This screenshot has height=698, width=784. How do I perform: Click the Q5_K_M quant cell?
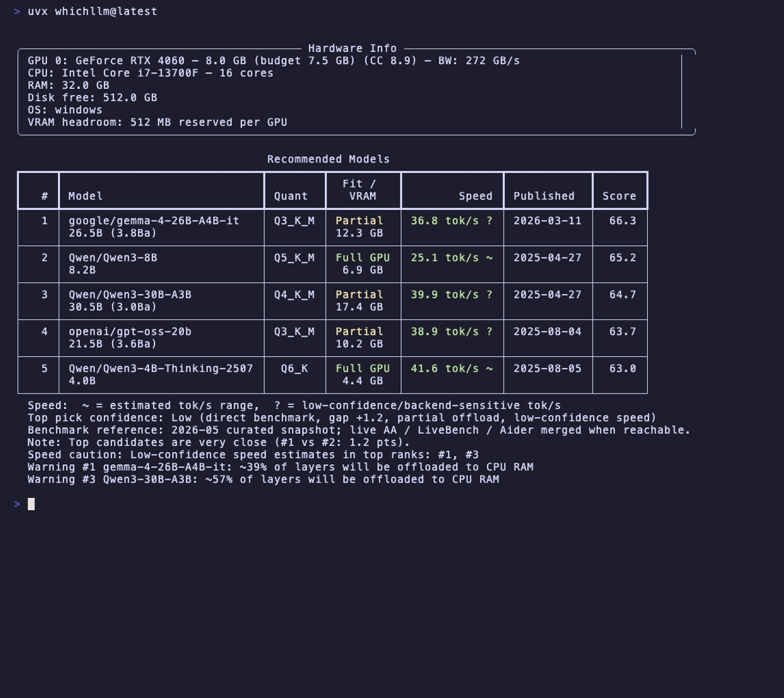click(294, 258)
